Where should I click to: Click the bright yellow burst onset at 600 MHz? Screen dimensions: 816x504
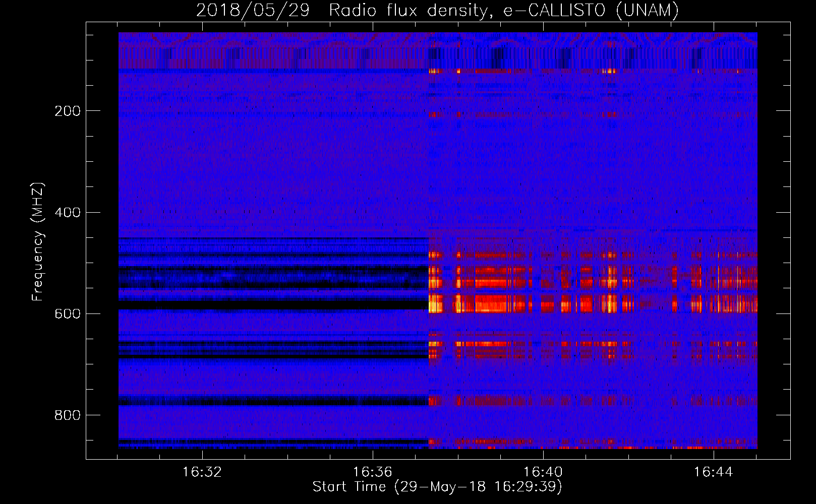coord(435,304)
